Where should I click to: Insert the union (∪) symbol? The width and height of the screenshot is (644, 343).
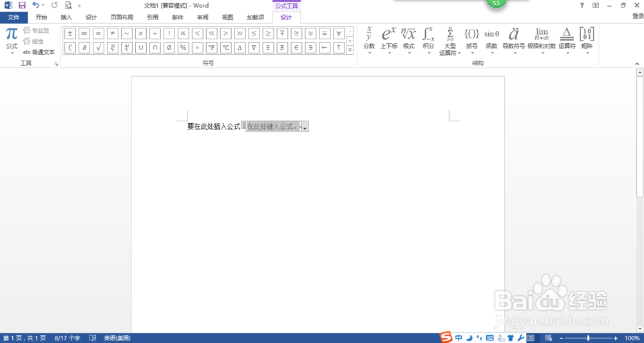click(x=141, y=48)
